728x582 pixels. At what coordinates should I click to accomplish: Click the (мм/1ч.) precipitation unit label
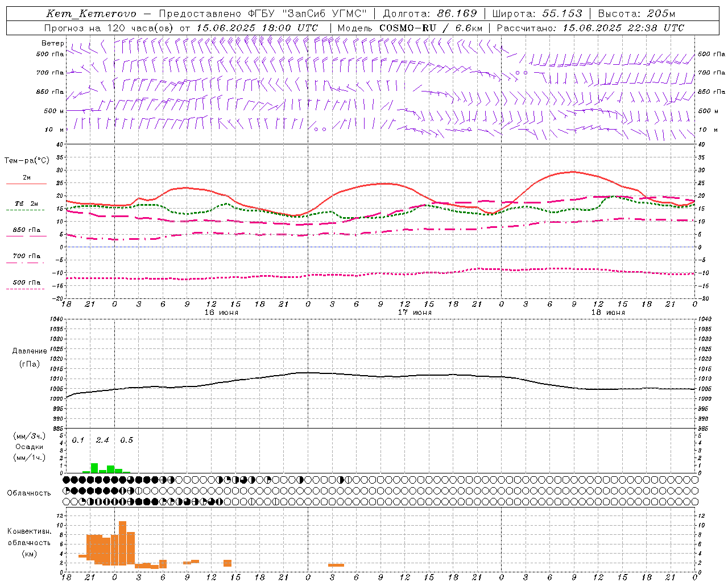pyautogui.click(x=29, y=458)
